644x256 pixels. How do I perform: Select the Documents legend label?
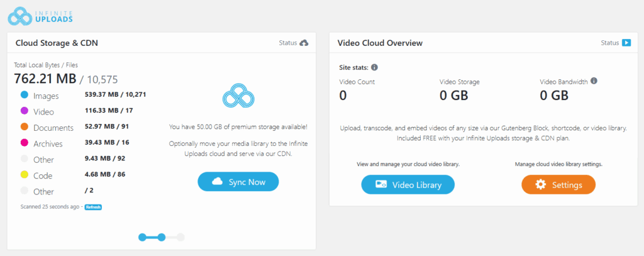(53, 128)
